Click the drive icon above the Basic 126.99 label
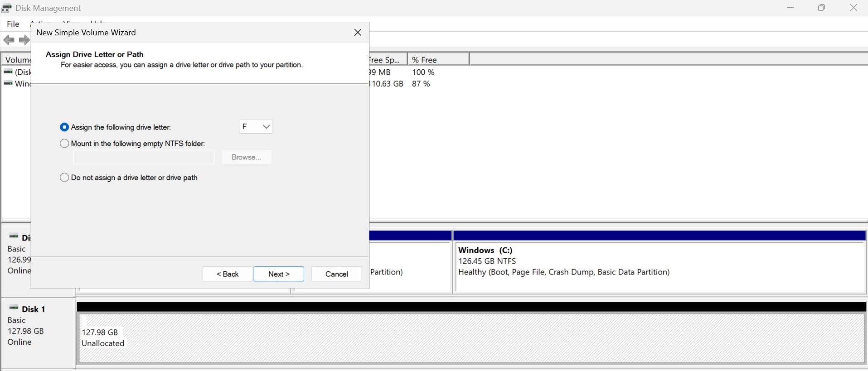This screenshot has width=868, height=371. pyautogui.click(x=14, y=236)
